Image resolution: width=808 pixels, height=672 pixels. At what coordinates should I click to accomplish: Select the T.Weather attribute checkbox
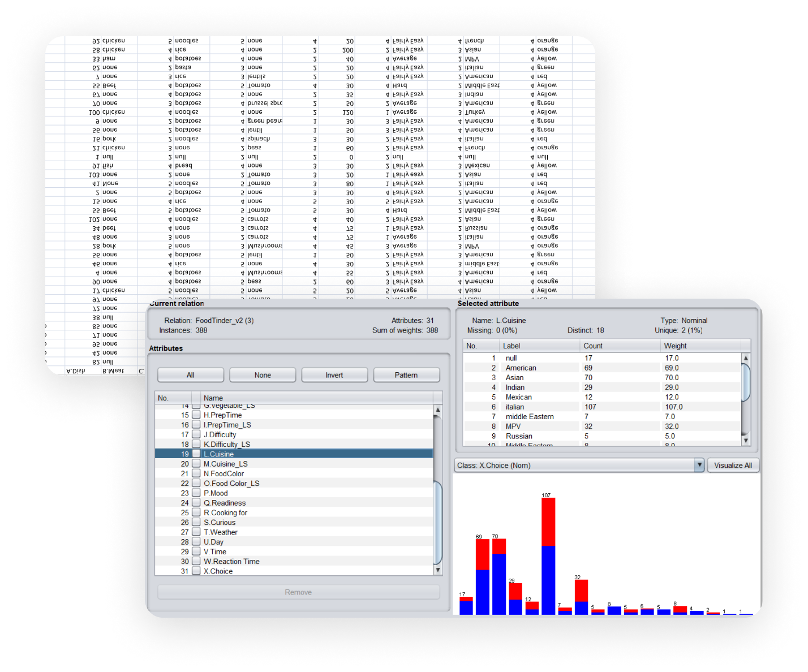pos(196,532)
